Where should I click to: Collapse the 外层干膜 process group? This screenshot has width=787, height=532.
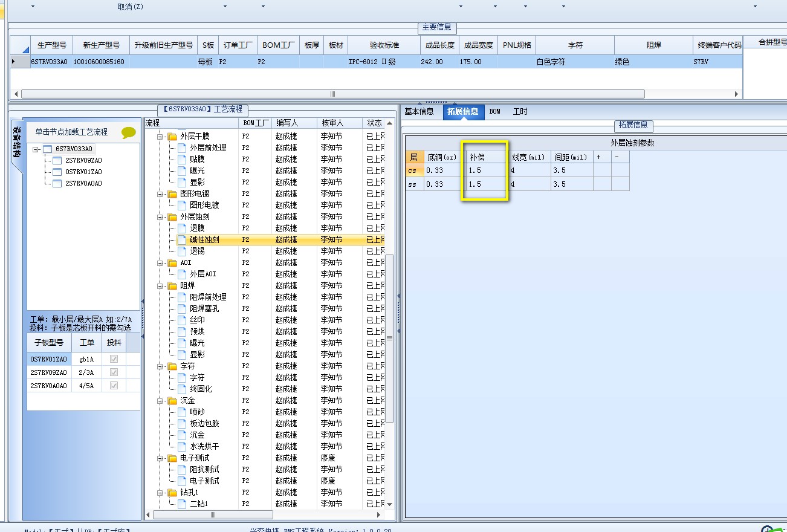[x=161, y=137]
